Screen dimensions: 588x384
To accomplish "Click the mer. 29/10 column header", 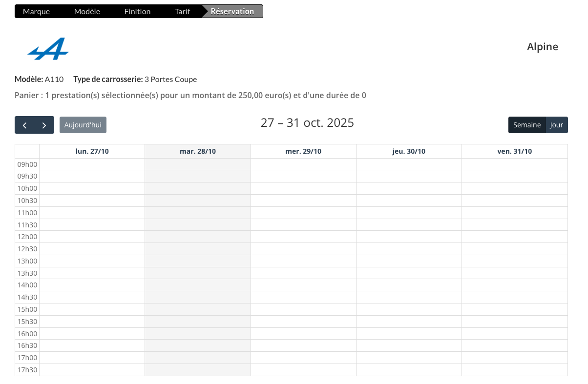I will coord(303,151).
